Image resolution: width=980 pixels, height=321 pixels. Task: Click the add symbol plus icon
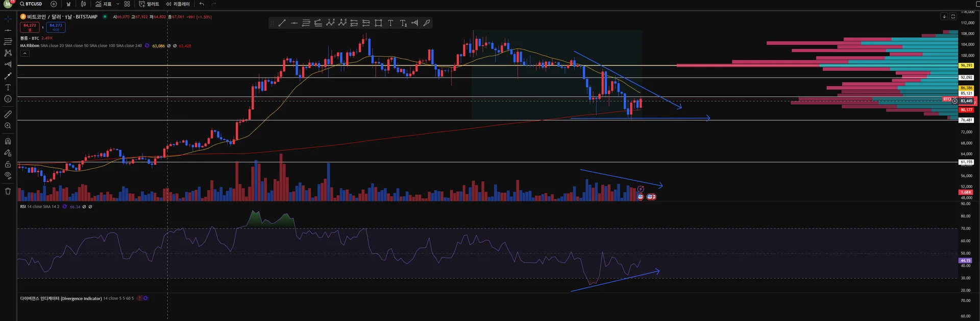54,4
